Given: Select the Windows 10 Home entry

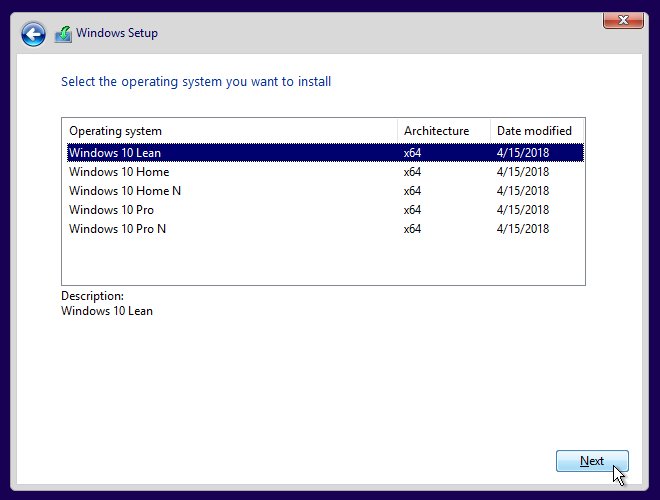Looking at the screenshot, I should (x=325, y=172).
